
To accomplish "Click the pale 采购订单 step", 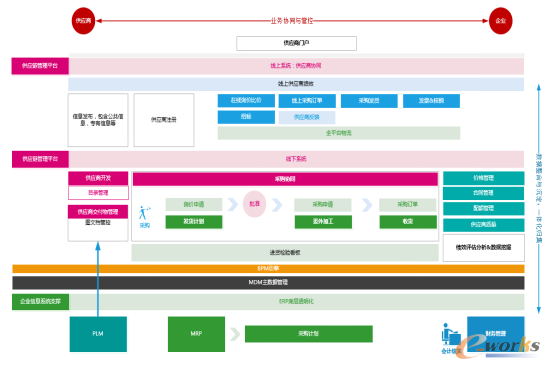I will [x=408, y=204].
